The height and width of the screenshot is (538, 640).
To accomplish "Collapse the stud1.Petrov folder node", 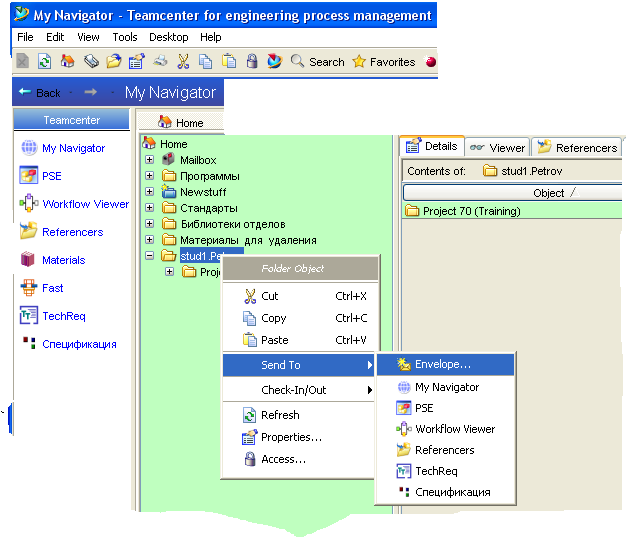I will point(149,256).
